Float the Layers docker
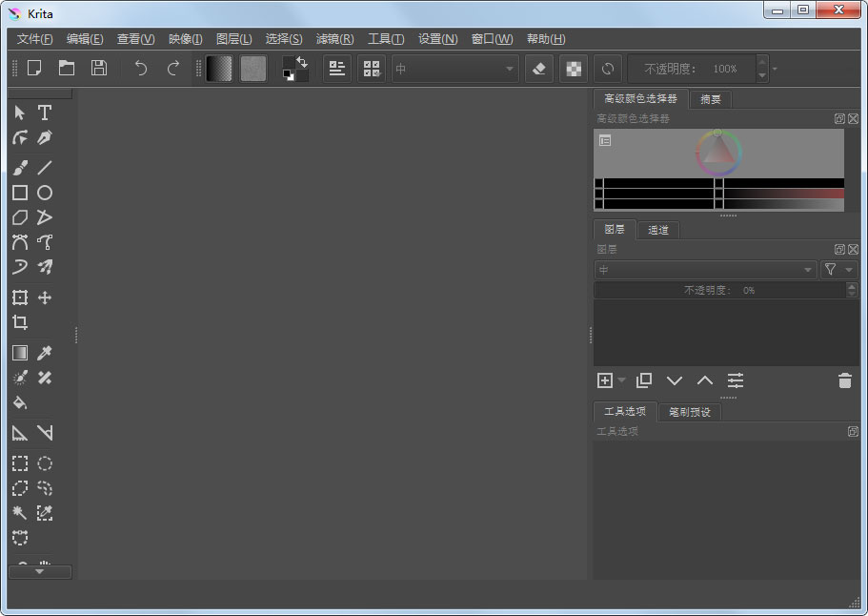This screenshot has height=616, width=868. (x=839, y=249)
